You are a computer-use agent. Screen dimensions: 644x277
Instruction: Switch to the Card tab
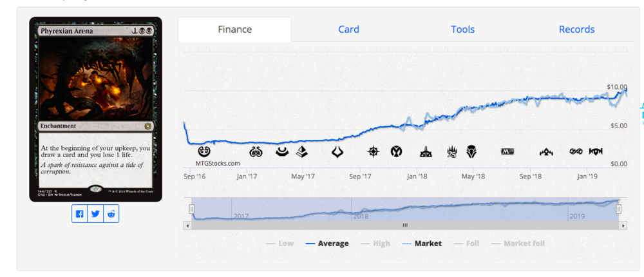(x=348, y=30)
